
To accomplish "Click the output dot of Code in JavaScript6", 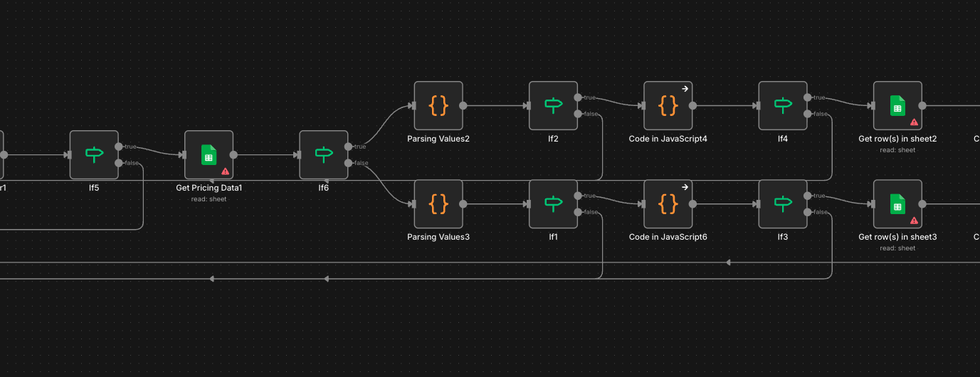I will 693,203.
